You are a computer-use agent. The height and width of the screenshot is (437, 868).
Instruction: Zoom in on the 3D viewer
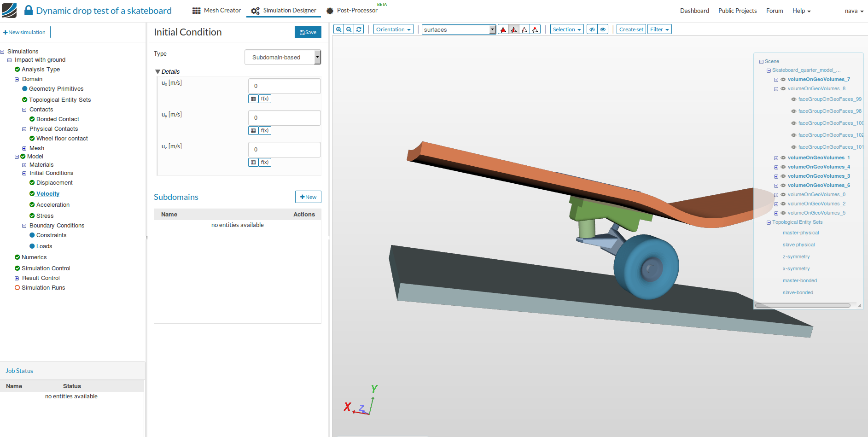pyautogui.click(x=338, y=29)
